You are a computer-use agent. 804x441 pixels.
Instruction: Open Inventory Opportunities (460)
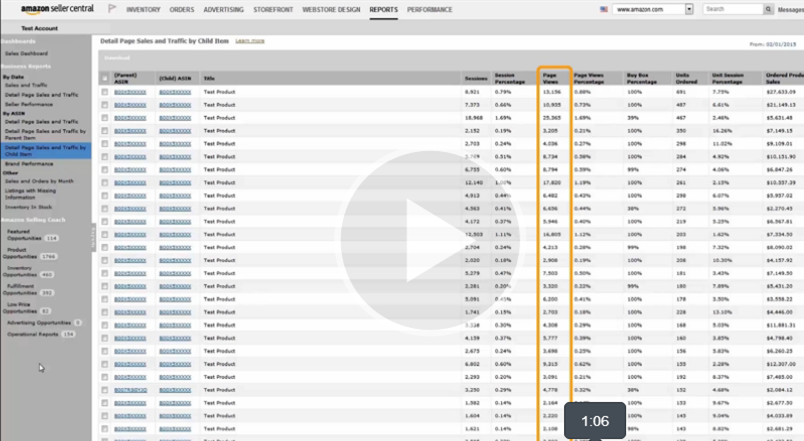(28, 271)
